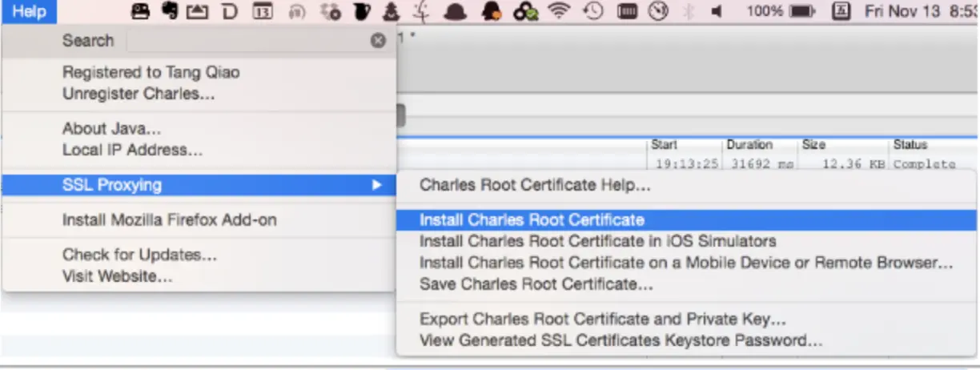The width and height of the screenshot is (980, 370).
Task: Choose Install Charles Root Certificate in iOS Simulators
Action: click(598, 240)
